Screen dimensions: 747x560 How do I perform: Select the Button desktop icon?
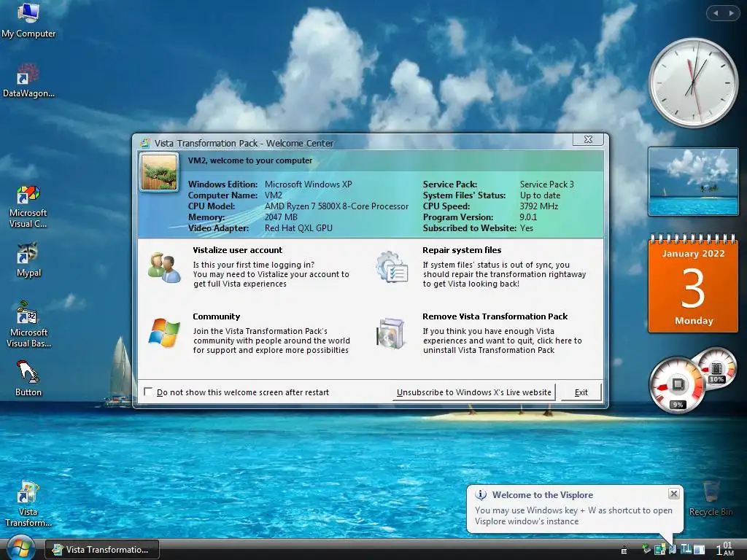tap(28, 379)
